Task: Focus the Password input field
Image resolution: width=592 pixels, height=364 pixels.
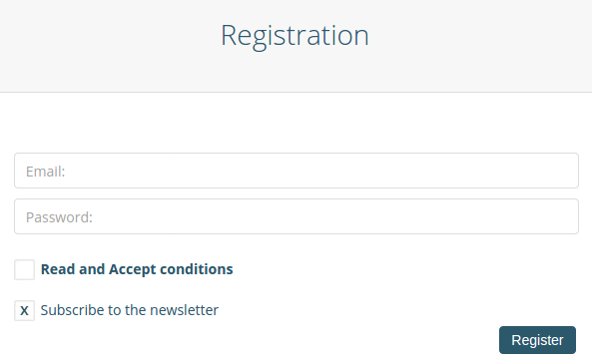Action: pyautogui.click(x=296, y=216)
